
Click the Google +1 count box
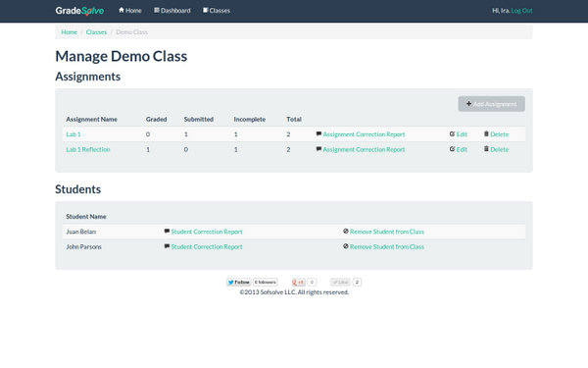click(x=312, y=282)
